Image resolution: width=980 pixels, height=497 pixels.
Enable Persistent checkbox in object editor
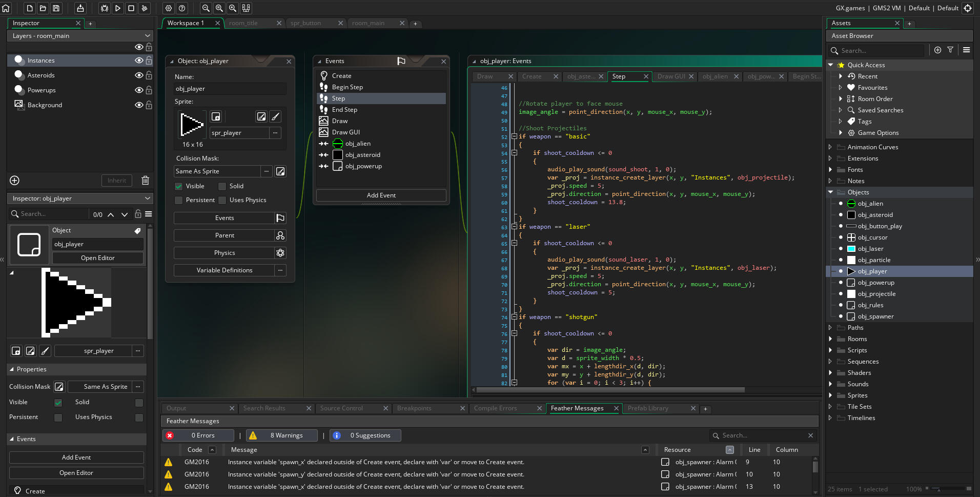click(x=178, y=200)
